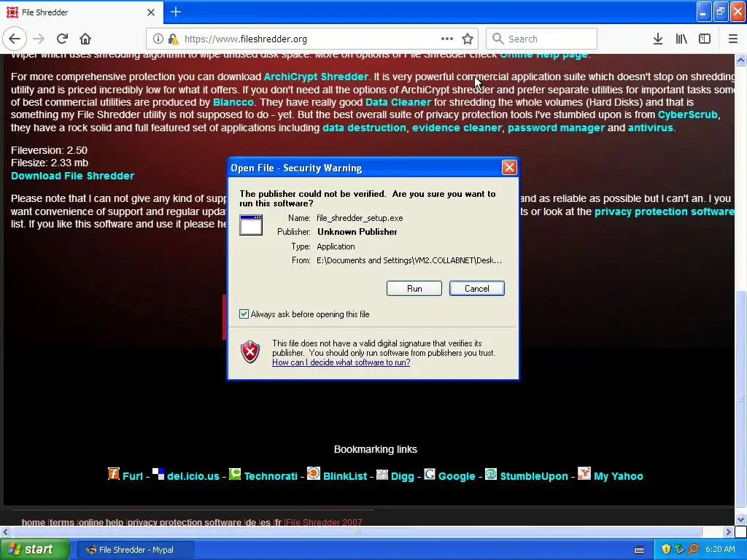Screen dimensions: 747x560
Task: Click the StumbleUpon bookmark icon
Action: click(491, 474)
